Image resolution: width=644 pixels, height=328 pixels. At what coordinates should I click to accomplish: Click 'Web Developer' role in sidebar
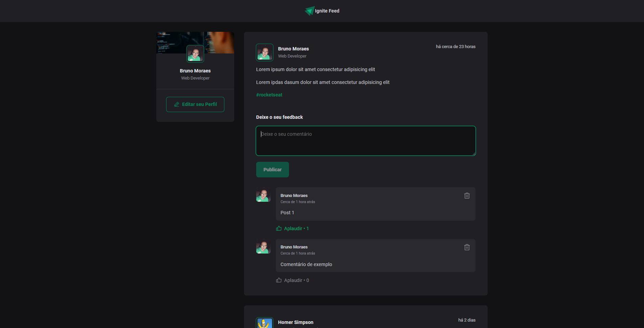point(195,78)
